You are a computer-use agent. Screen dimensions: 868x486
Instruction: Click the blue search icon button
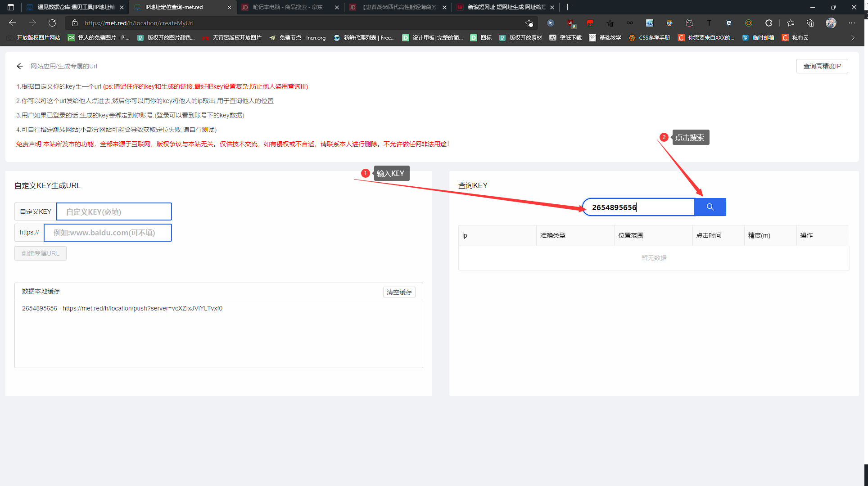710,207
